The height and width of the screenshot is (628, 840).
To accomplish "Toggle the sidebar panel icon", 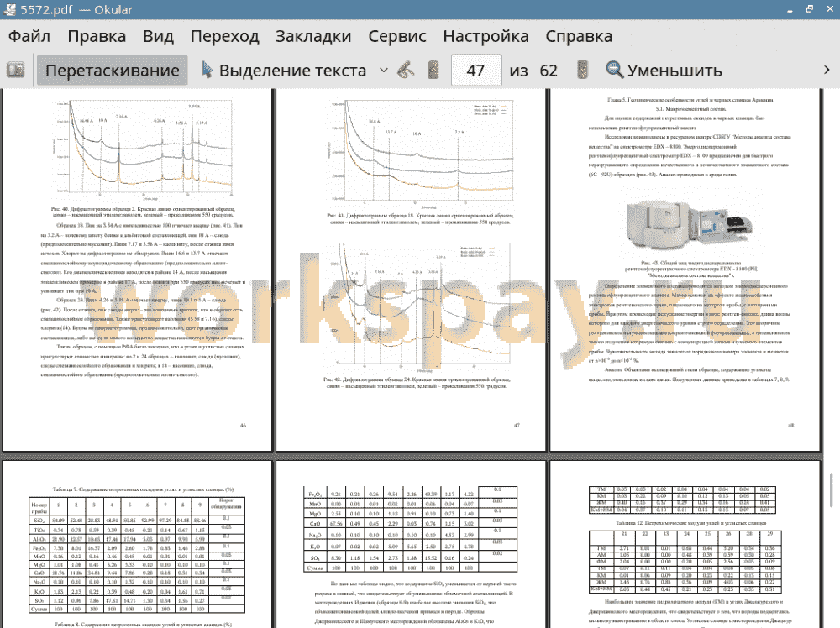I will click(x=15, y=71).
